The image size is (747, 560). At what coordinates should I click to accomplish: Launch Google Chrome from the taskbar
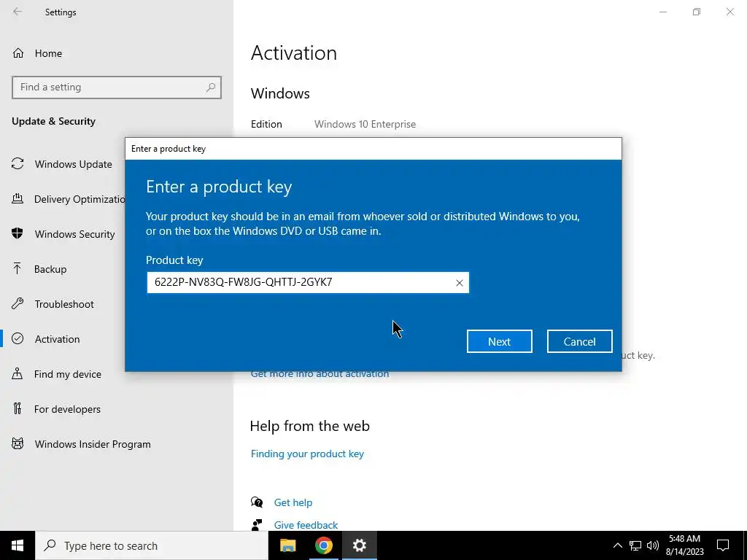coord(323,545)
